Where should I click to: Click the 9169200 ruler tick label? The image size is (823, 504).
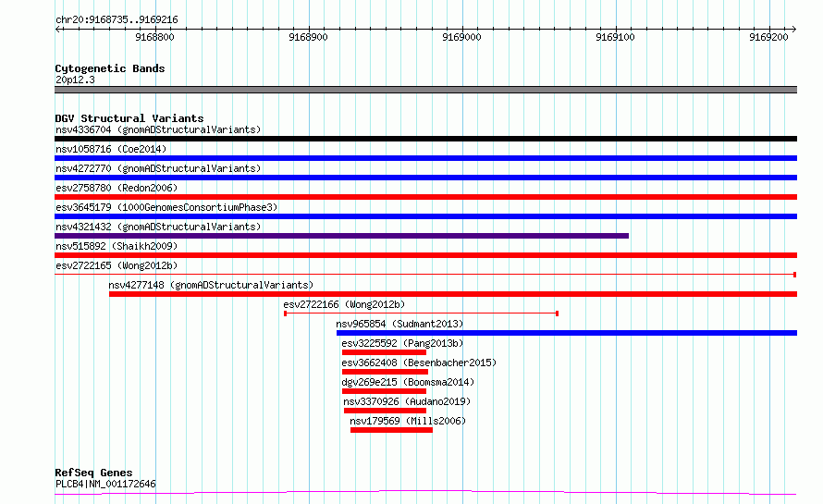769,37
